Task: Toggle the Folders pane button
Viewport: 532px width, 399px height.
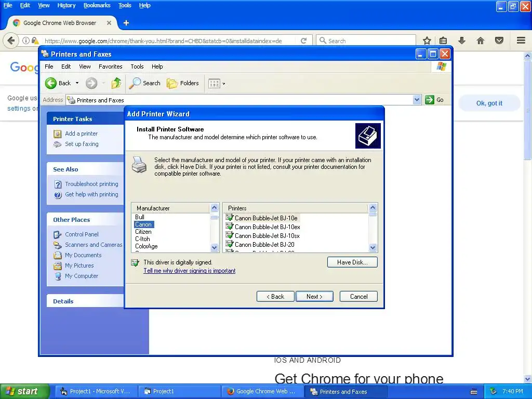Action: (182, 83)
